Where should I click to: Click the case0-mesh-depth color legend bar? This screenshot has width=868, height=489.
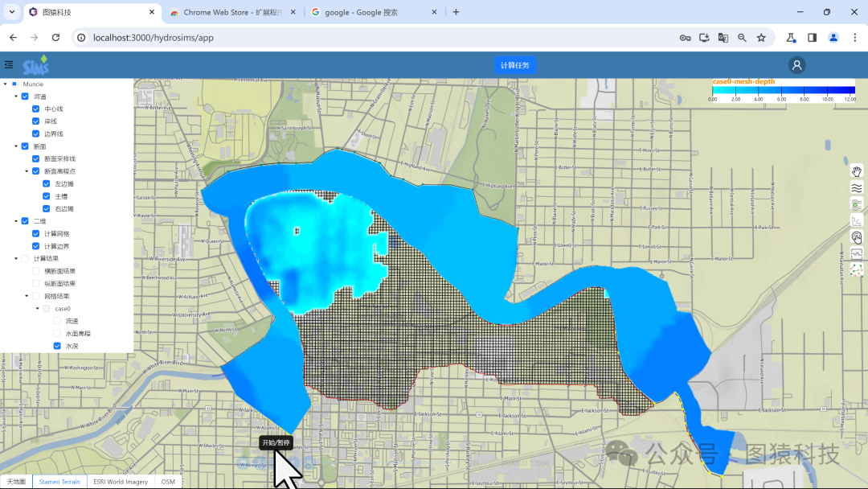pyautogui.click(x=784, y=90)
